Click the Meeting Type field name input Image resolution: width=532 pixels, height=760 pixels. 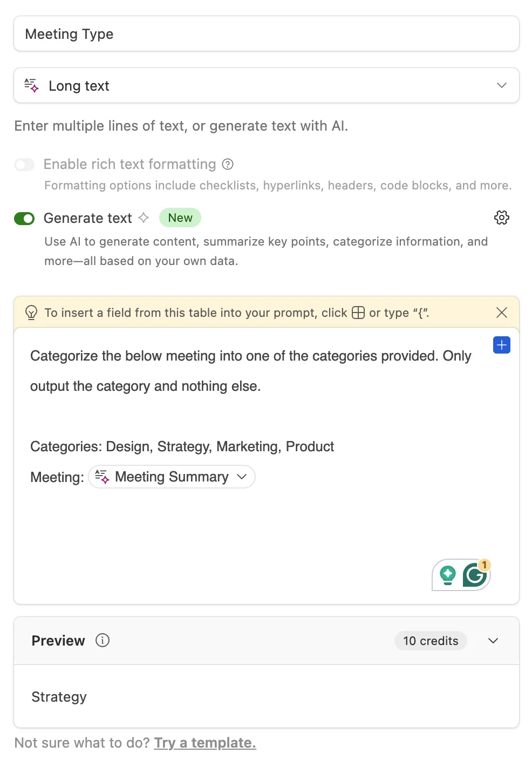point(267,34)
